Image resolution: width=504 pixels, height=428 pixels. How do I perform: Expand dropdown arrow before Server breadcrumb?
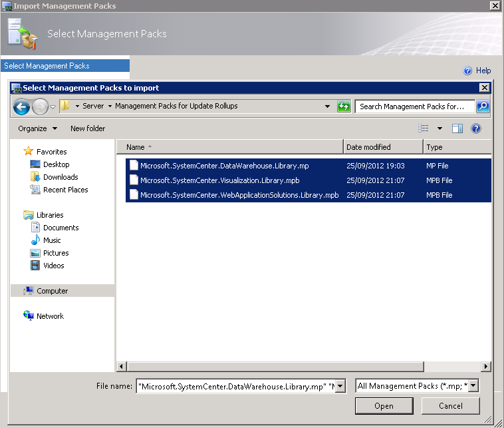tap(77, 106)
